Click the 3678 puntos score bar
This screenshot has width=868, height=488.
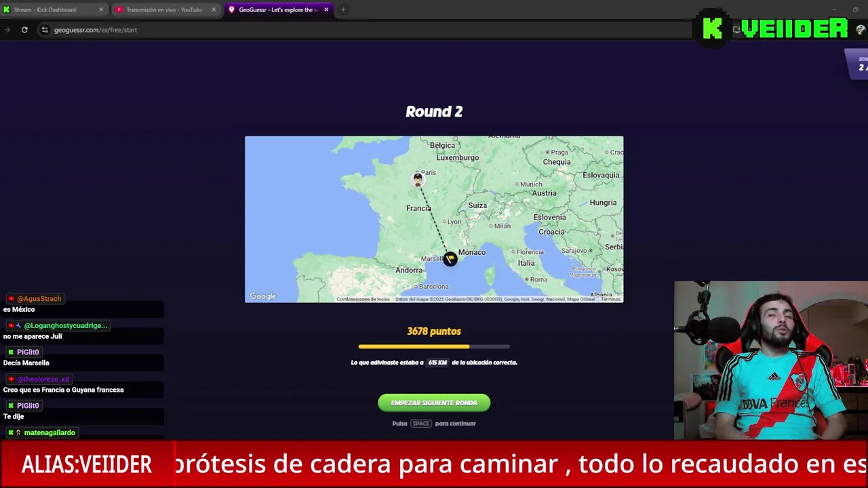coord(434,346)
